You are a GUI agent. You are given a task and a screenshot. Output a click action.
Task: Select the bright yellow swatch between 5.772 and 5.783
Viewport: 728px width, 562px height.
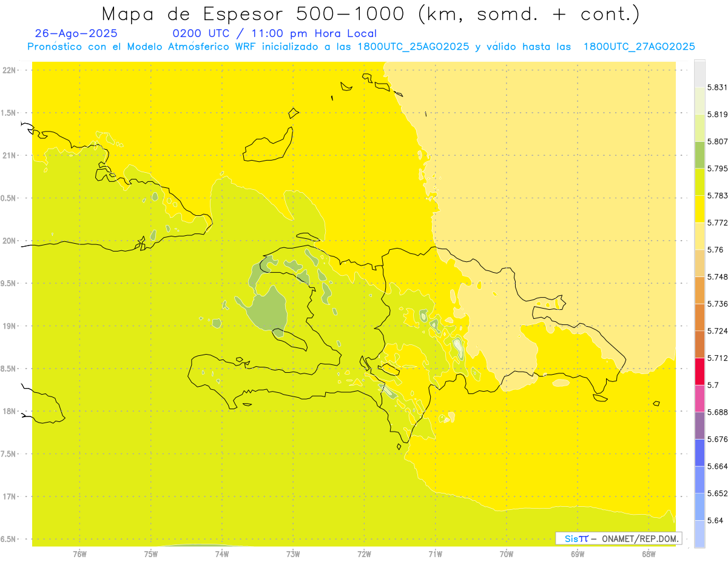[699, 209]
